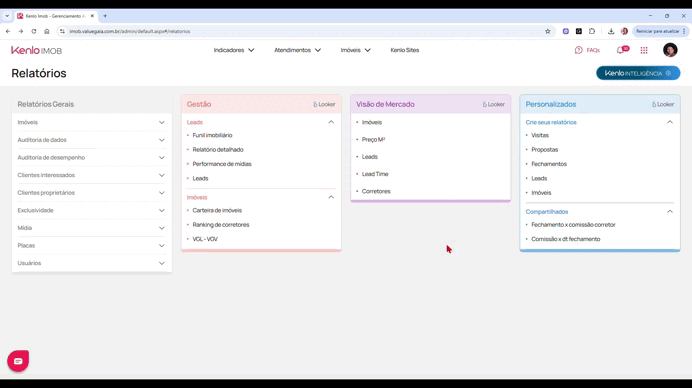Screen dimensions: 692x388
Task: Expand the Placas reports section
Action: 91,245
